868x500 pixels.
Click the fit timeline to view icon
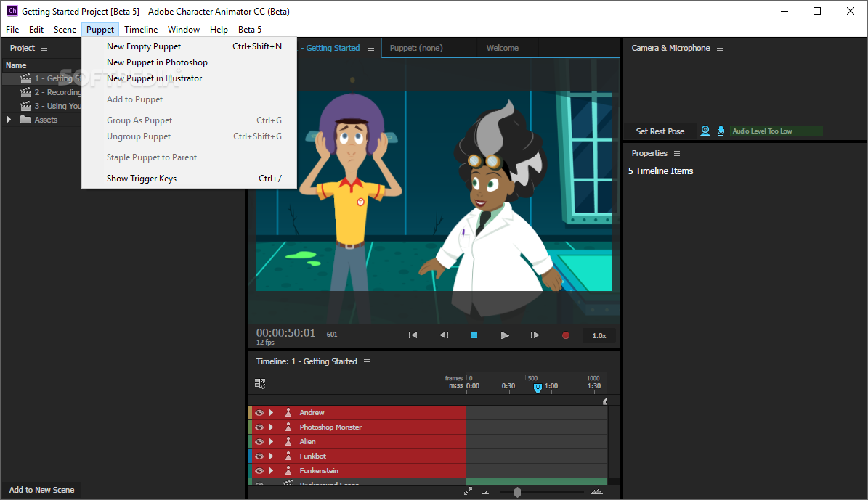[469, 491]
